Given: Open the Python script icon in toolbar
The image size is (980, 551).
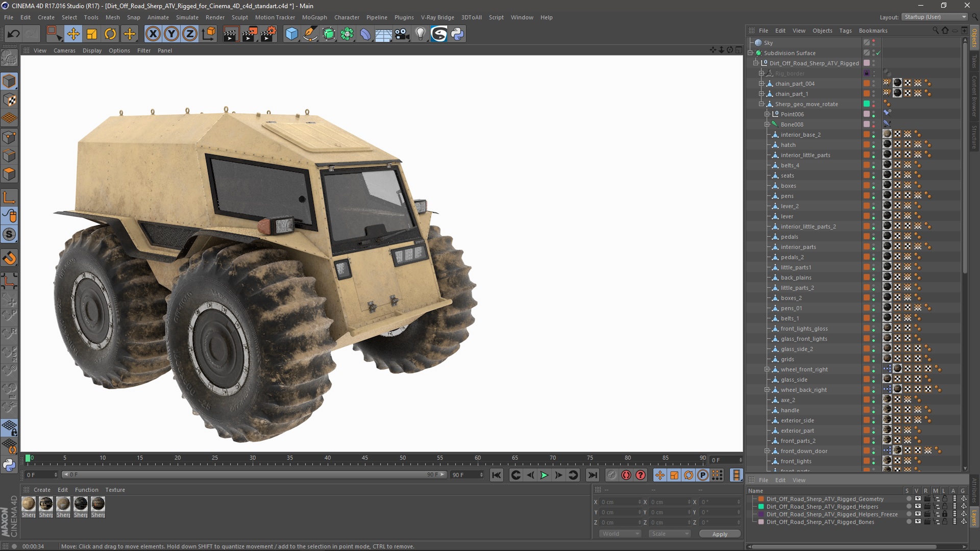Looking at the screenshot, I should 457,34.
